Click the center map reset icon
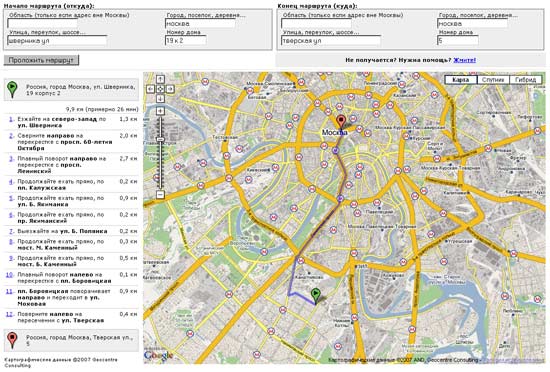Screen dimensions: 550x372 pos(160,89)
